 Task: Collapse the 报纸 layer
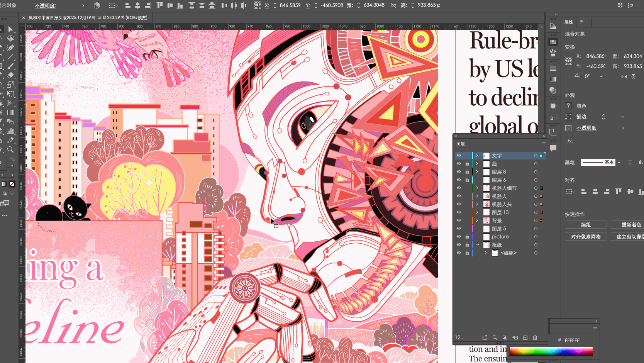tap(478, 245)
